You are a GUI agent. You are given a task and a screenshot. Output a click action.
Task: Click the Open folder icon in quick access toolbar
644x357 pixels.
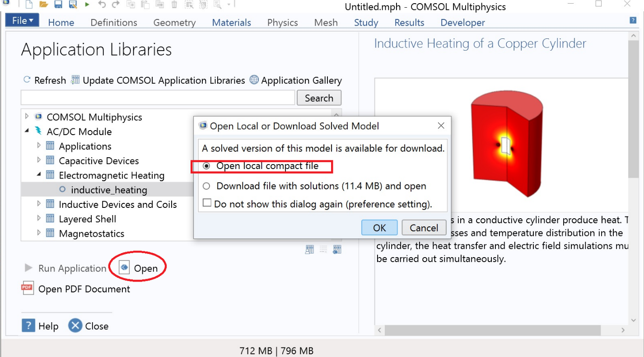tap(43, 5)
